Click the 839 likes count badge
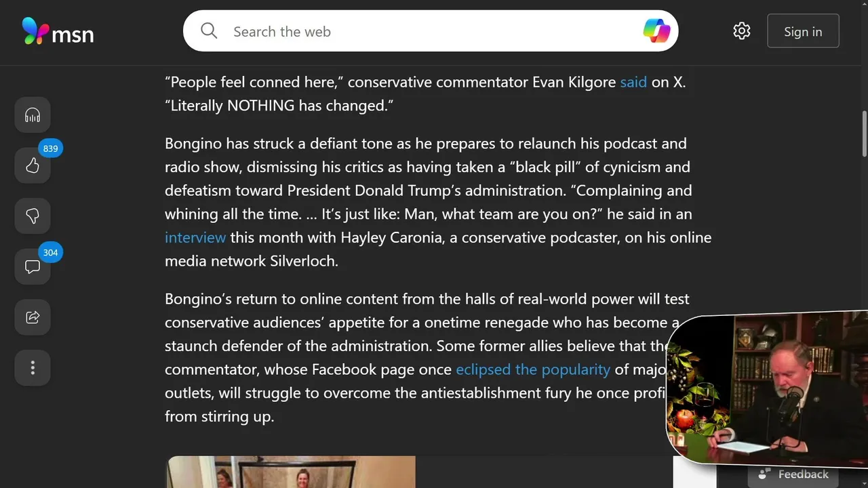The image size is (868, 488). point(50,148)
